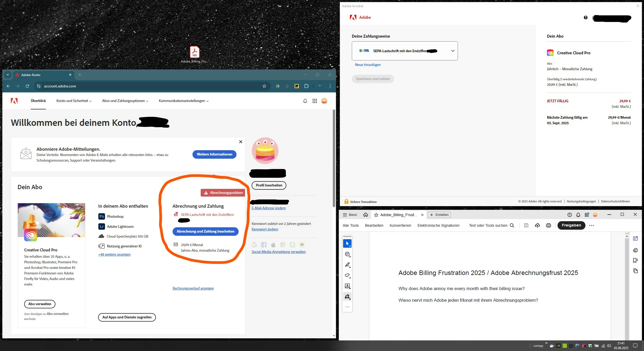Select the comment tool in Acrobat sidebar
This screenshot has height=351, width=644.
(347, 254)
